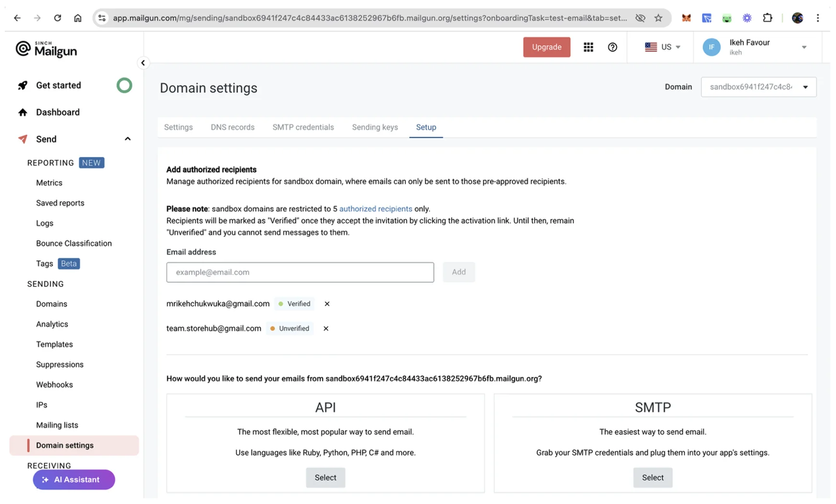Click the Send paper plane icon
The width and height of the screenshot is (836, 504).
(x=23, y=139)
